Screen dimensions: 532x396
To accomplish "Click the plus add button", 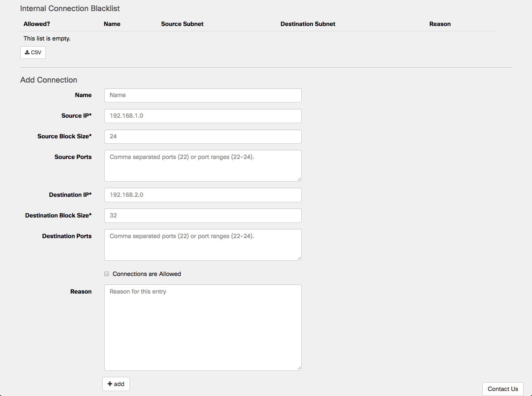I will [116, 384].
